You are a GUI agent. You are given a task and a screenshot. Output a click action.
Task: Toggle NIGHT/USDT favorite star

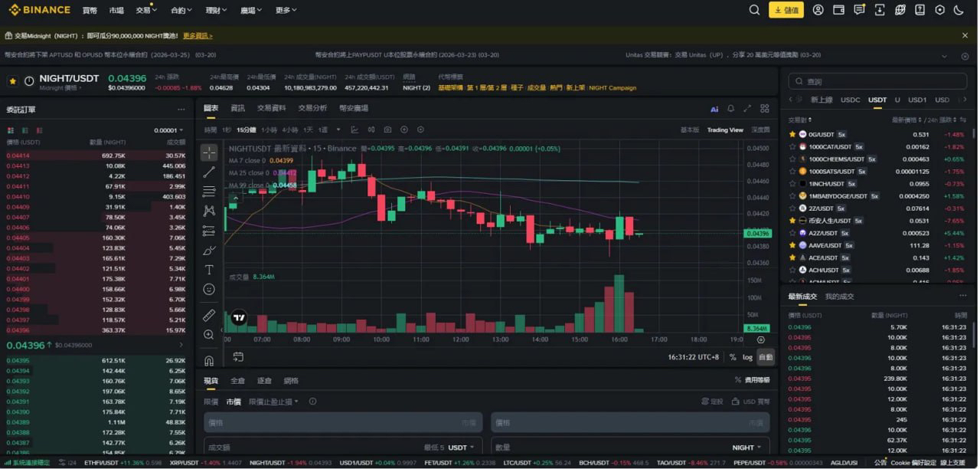[13, 80]
